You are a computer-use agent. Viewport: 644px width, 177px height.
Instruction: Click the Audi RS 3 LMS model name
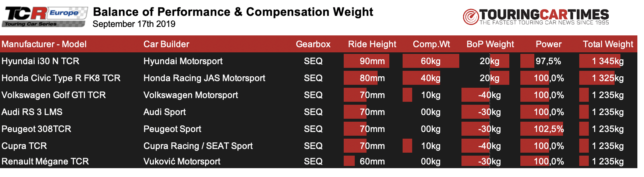point(32,112)
